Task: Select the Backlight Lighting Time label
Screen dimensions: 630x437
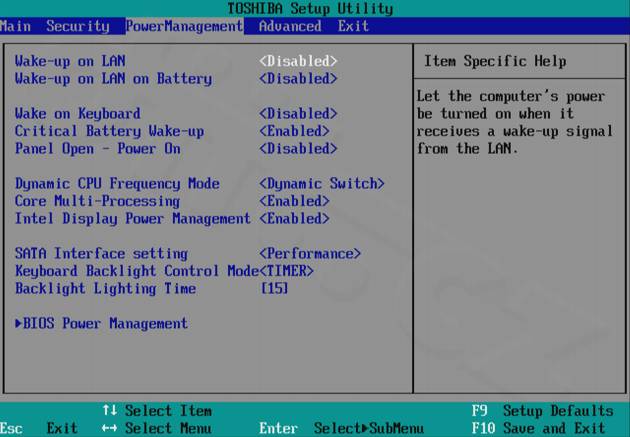Action: (x=105, y=288)
